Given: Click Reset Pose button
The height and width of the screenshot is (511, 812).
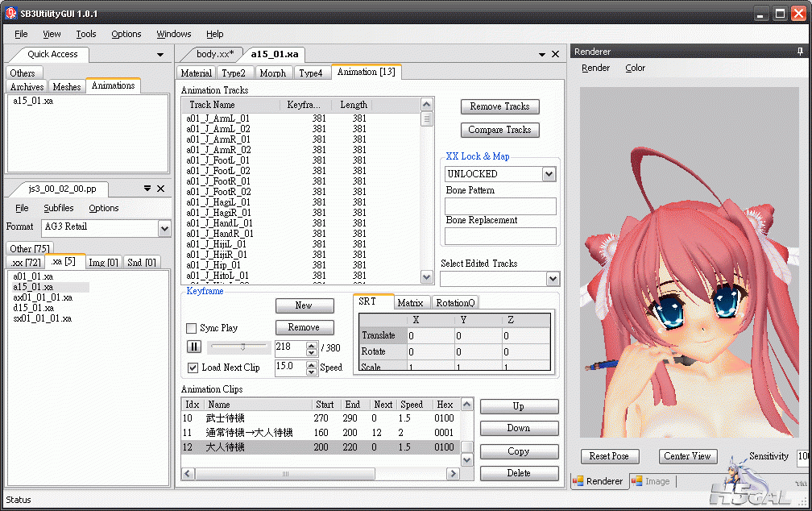Looking at the screenshot, I should click(610, 456).
